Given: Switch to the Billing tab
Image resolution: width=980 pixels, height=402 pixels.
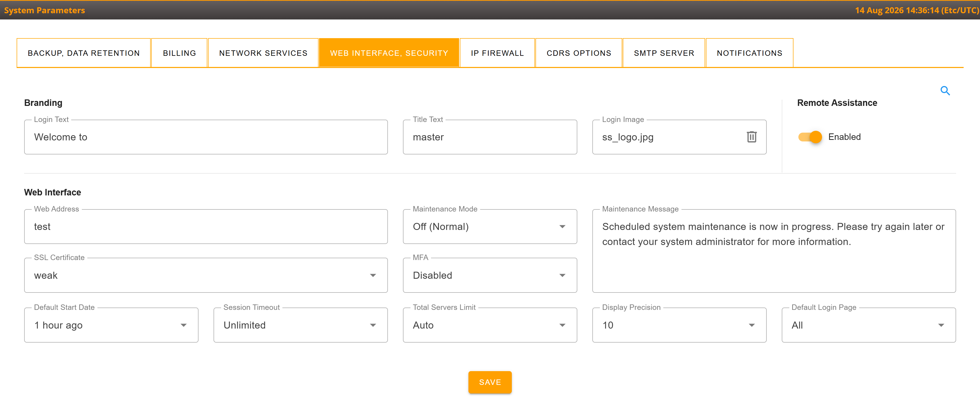Looking at the screenshot, I should click(179, 53).
